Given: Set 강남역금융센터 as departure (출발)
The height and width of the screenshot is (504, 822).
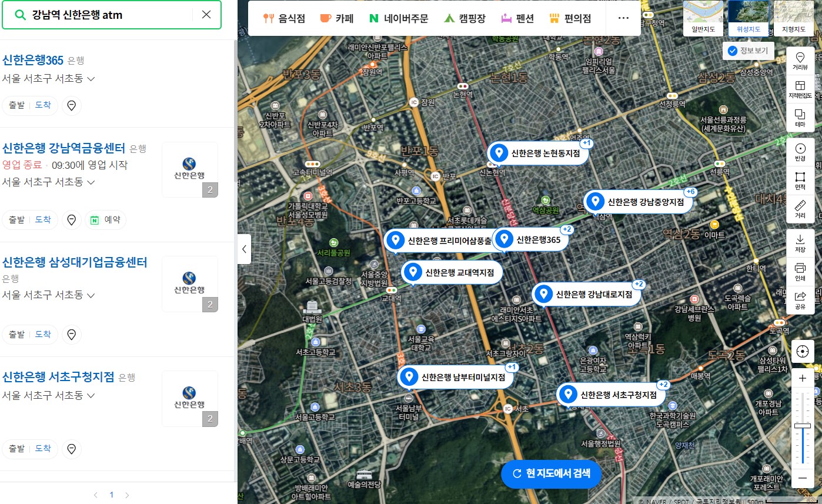Looking at the screenshot, I should click(16, 220).
